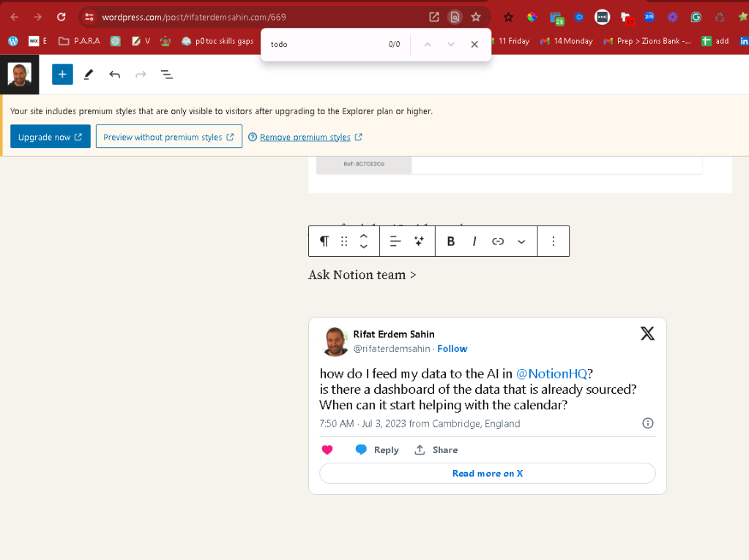Open text alignment options
Image resolution: width=749 pixels, height=560 pixels.
[395, 241]
